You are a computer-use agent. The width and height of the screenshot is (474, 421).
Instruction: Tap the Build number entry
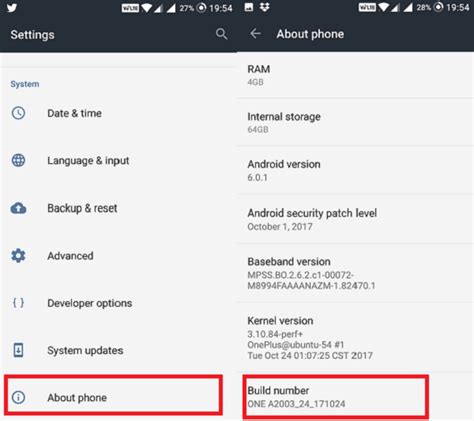pos(336,397)
